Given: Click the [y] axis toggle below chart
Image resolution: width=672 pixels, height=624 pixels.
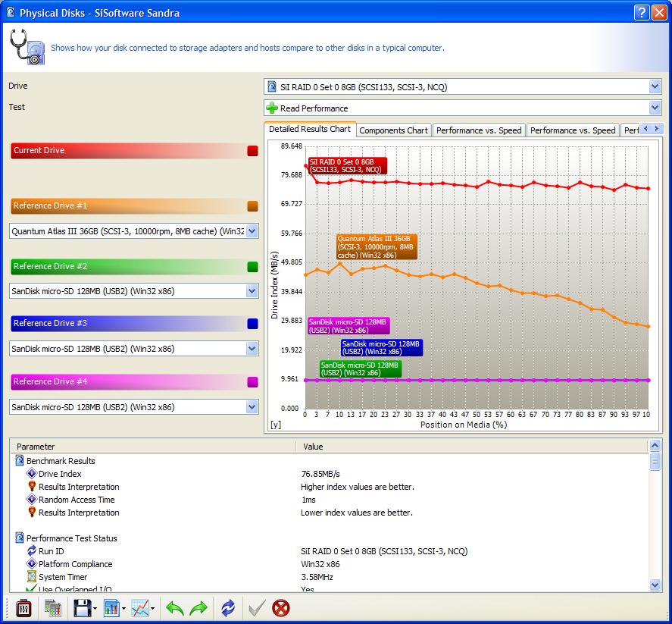Looking at the screenshot, I should (x=276, y=425).
